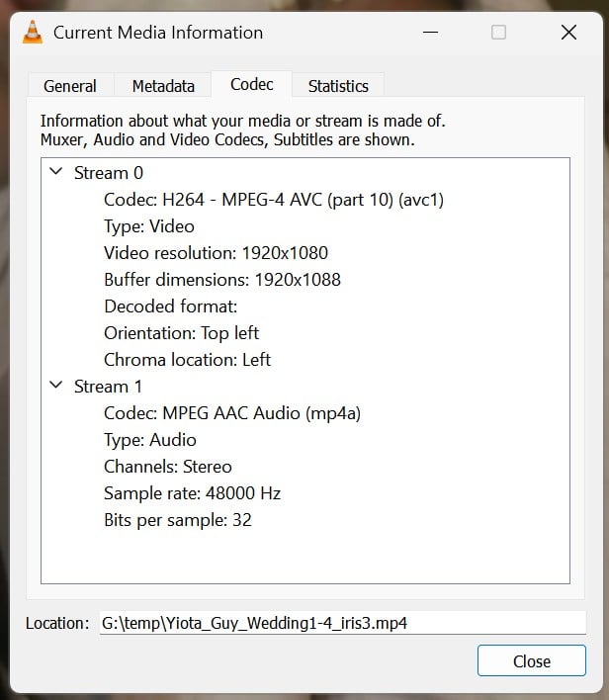Select the H264 video codec row
Viewport: 609px width, 700px height.
(273, 200)
